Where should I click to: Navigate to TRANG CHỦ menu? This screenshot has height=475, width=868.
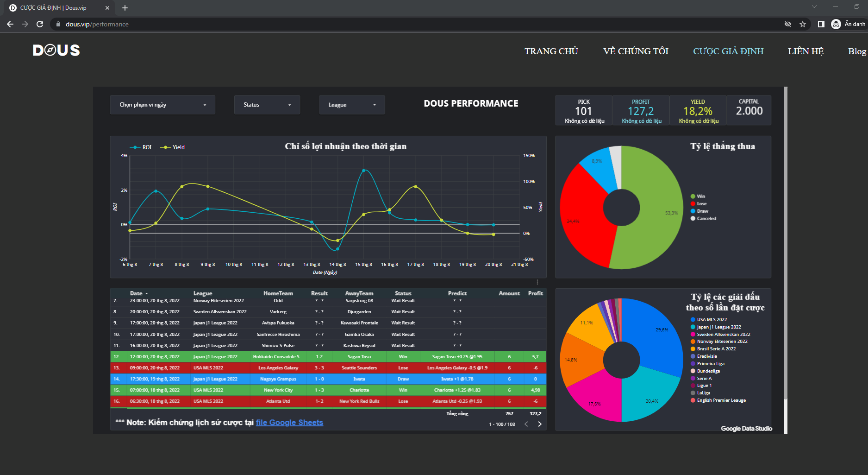[551, 51]
